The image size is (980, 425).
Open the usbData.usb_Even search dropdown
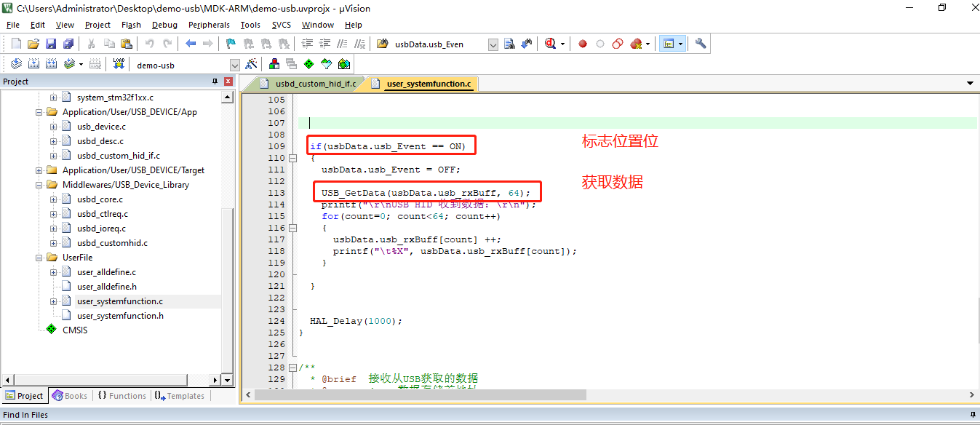(x=493, y=43)
